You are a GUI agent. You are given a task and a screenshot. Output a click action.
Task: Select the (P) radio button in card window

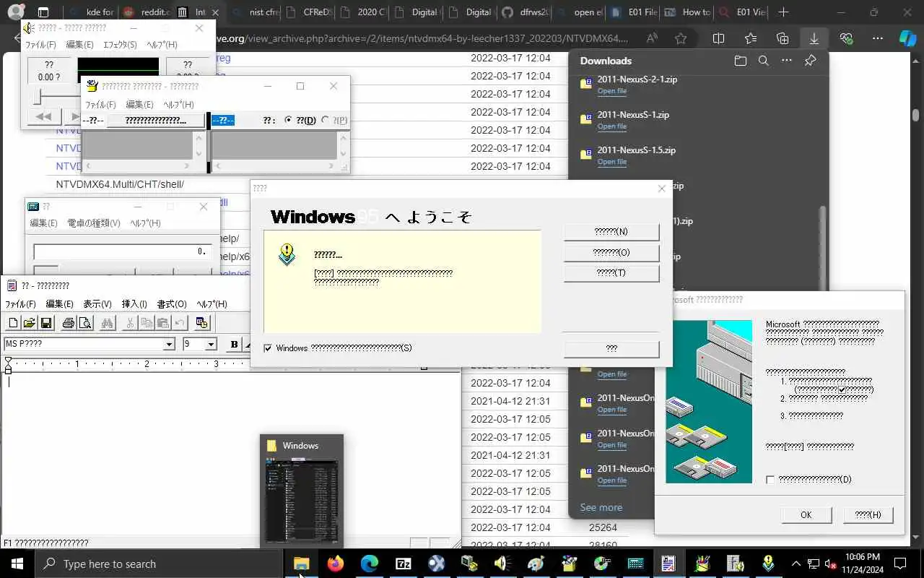coord(325,120)
